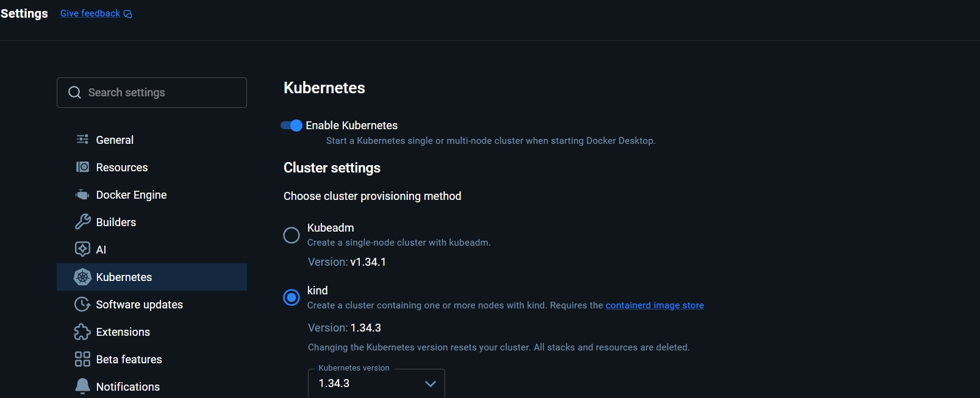Click the Beta features grid icon
Screen dimensions: 980x398
[x=82, y=359]
